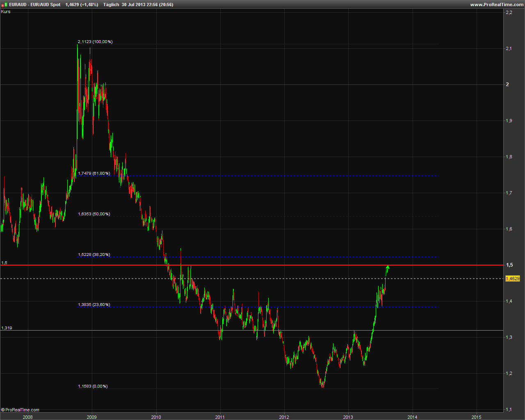The image size is (525, 420).
Task: Select the 2,1123 (100,00%) Fibonacci label
Action: [x=95, y=42]
